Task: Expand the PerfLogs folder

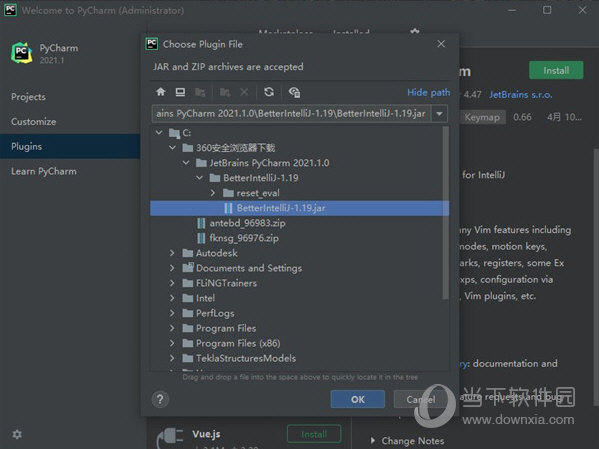Action: pos(172,313)
